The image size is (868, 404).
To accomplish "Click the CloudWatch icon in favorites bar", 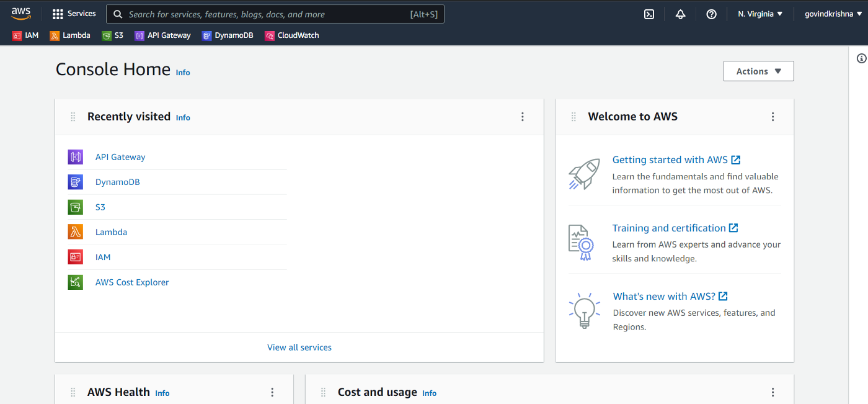I will click(269, 35).
